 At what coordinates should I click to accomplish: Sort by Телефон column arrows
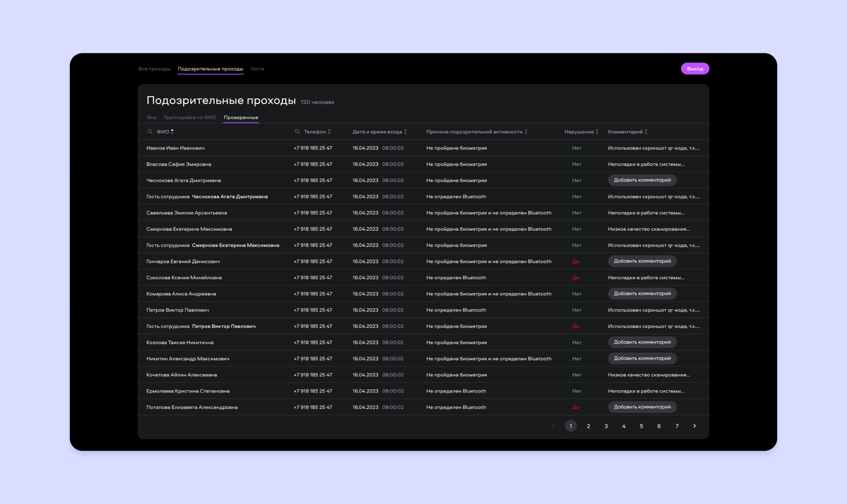pyautogui.click(x=330, y=132)
